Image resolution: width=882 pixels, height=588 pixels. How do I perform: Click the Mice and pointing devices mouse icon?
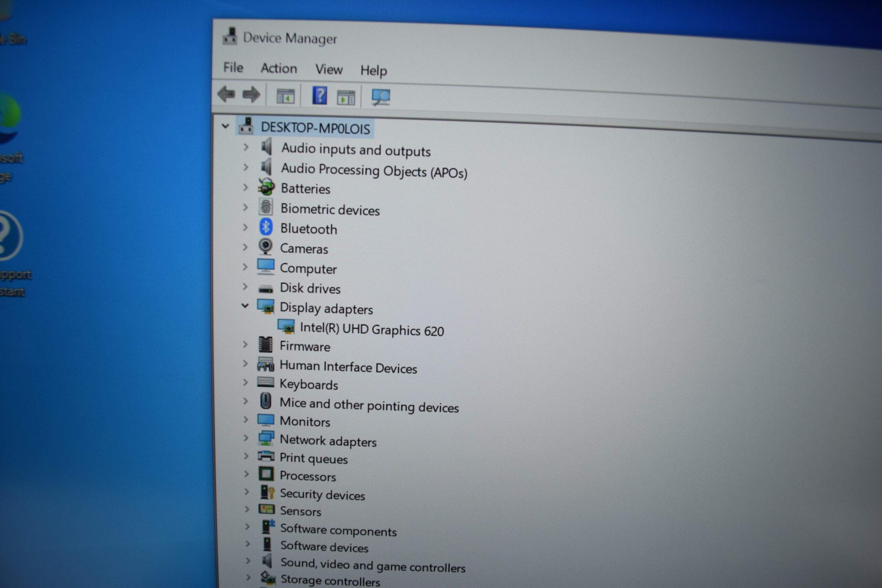(x=266, y=401)
